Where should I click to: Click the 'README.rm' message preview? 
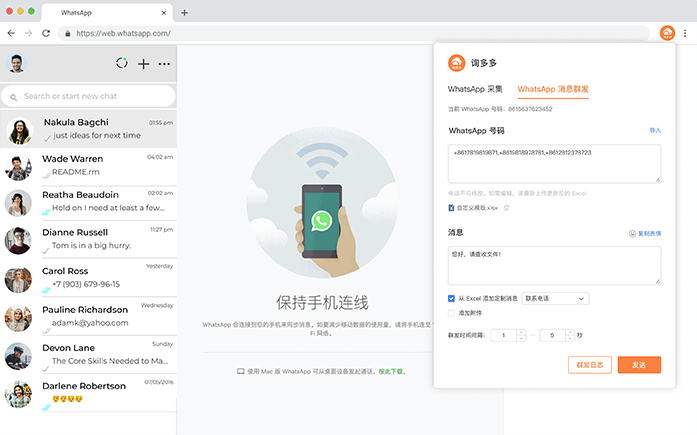tap(76, 172)
